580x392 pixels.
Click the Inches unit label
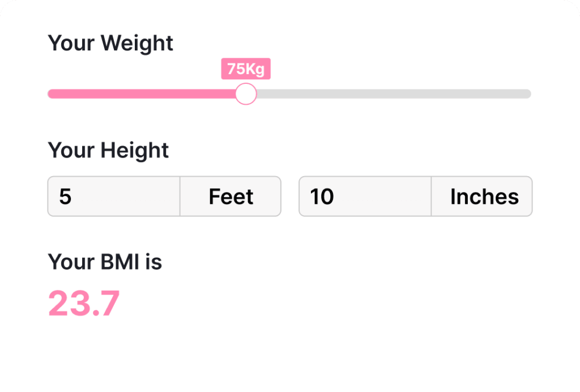click(x=484, y=197)
